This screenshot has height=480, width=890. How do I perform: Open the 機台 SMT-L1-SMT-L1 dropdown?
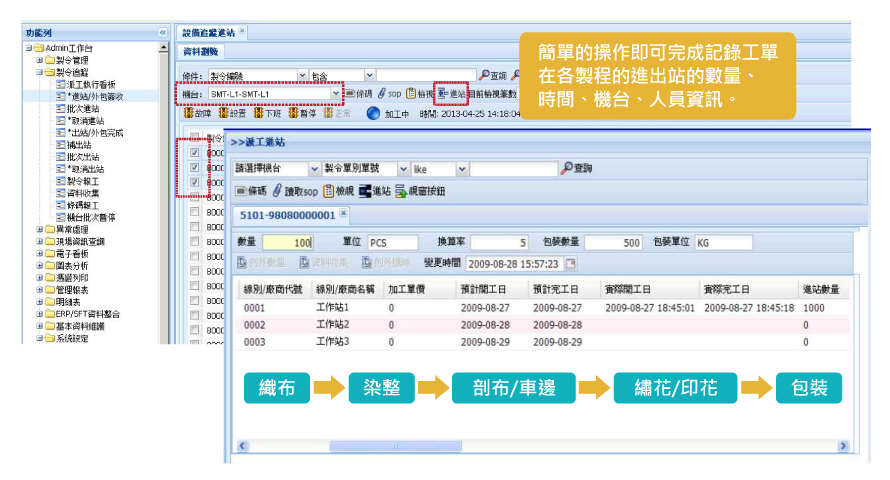[x=335, y=94]
